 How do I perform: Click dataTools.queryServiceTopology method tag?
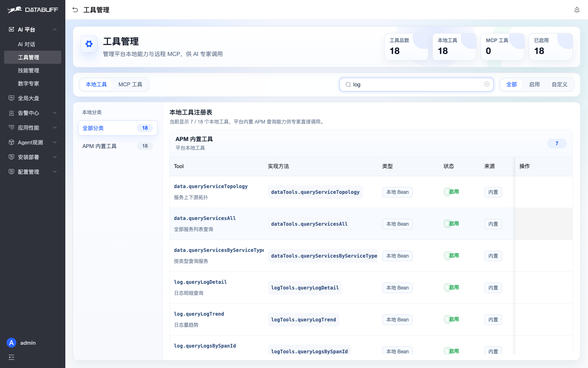tap(315, 192)
